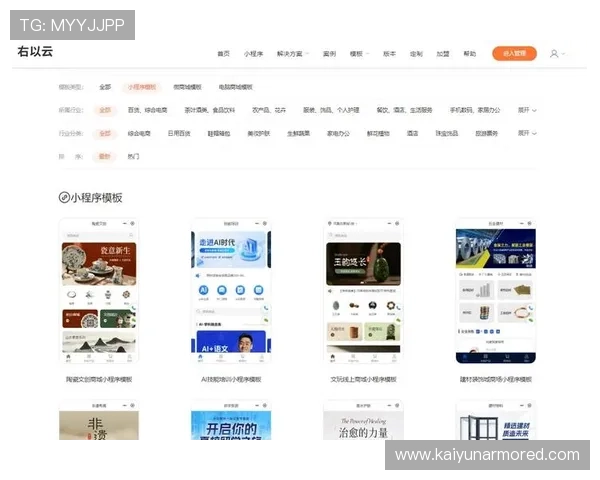Open the 版本 nav item

click(389, 54)
